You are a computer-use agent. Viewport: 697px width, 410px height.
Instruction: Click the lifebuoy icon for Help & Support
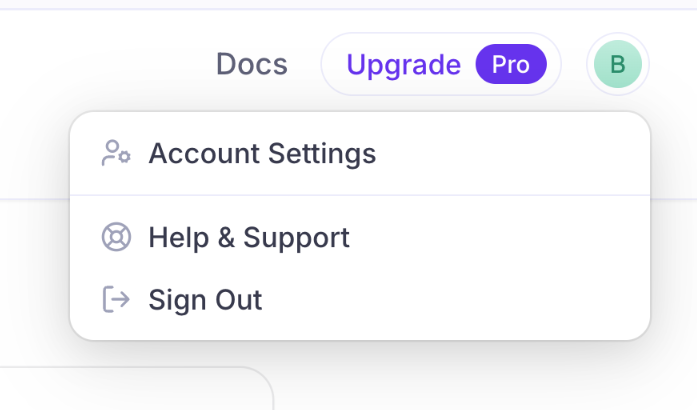[116, 237]
